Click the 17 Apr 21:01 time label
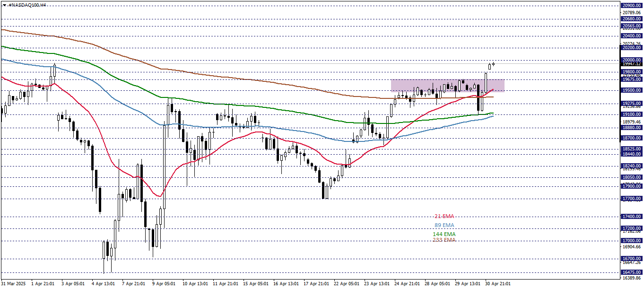Screen dimensions: 644x289 316,284
